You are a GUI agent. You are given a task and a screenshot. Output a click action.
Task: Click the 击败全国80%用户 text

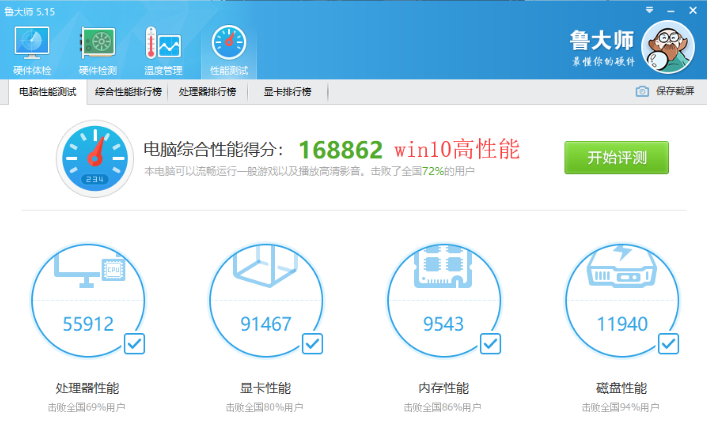265,407
